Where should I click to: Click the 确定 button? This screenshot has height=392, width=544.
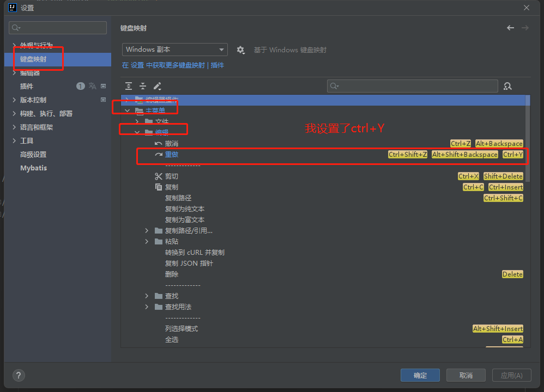(x=420, y=375)
